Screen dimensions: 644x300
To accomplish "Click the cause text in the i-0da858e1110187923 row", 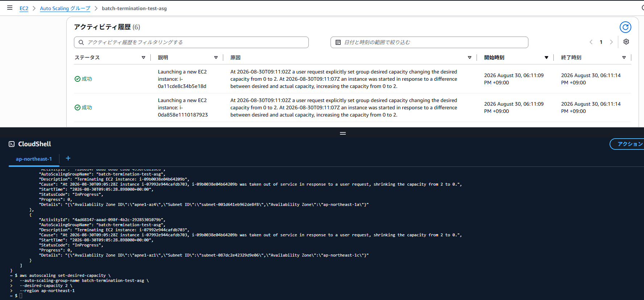I will point(344,107).
